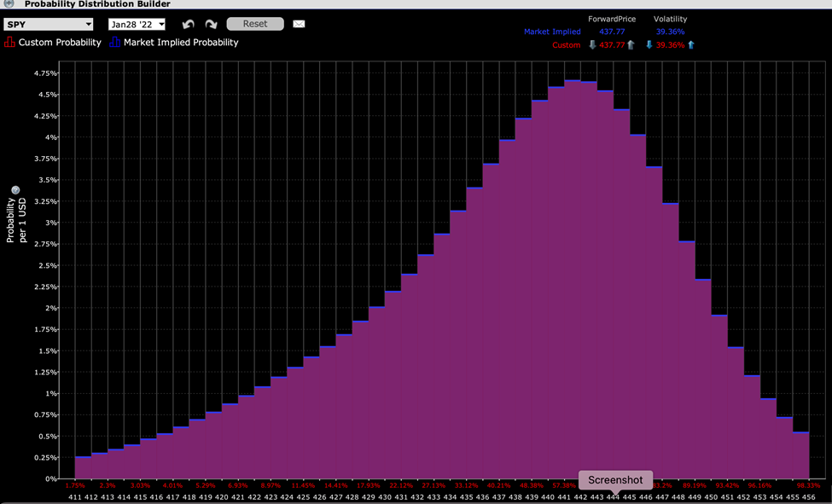The height and width of the screenshot is (504, 832).
Task: Click the redo arrow icon
Action: pyautogui.click(x=211, y=25)
